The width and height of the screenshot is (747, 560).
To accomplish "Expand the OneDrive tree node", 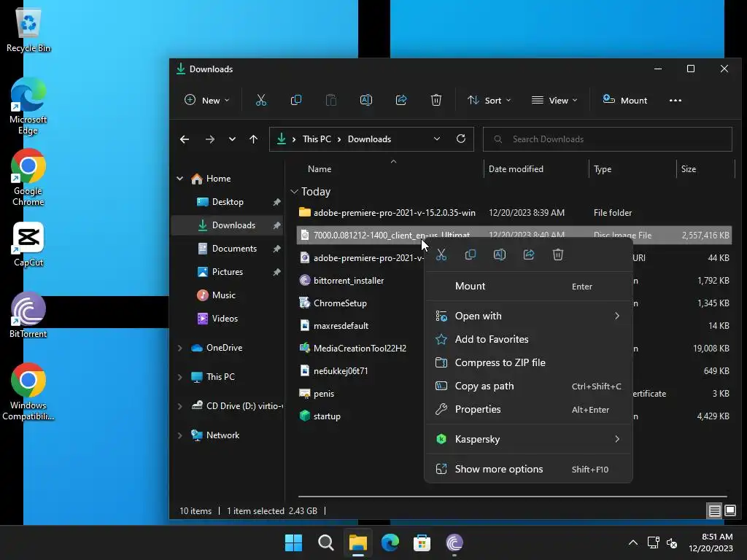I will click(x=179, y=348).
